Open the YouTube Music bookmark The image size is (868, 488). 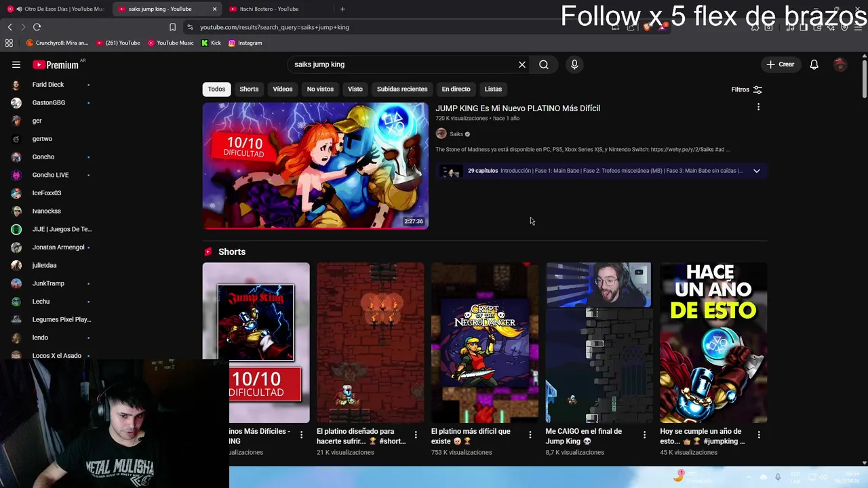[x=170, y=43]
